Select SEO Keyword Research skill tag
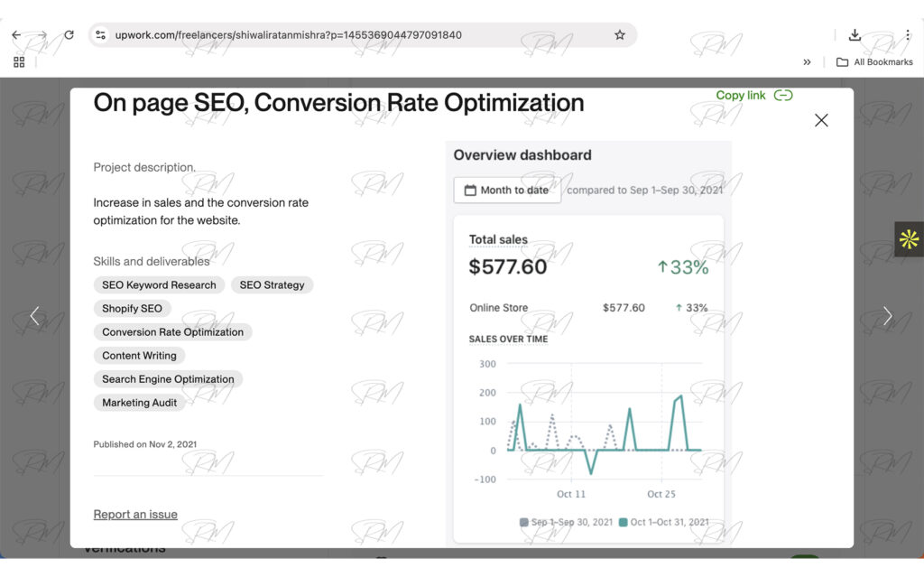Screen dimensions: 924x577 coord(159,285)
